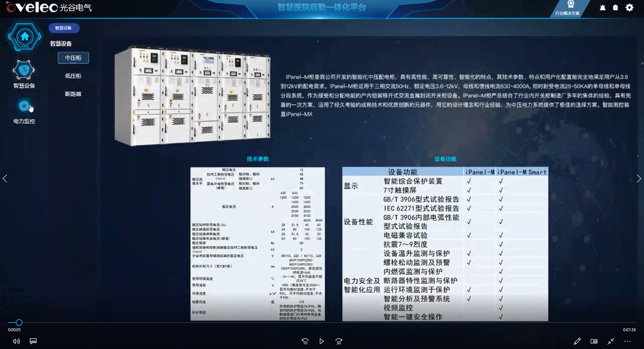This screenshot has width=644, height=349.
Task: Click the 视频监控 row
Action: click(x=445, y=307)
